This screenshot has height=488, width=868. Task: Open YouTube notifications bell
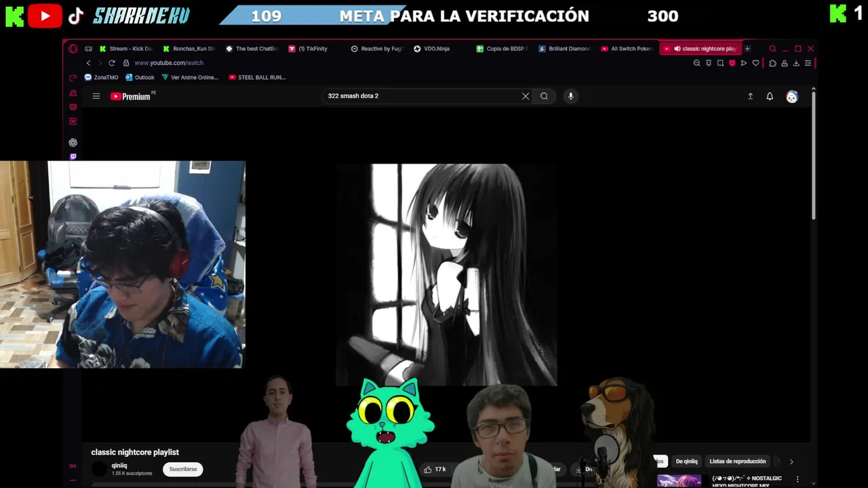click(770, 96)
